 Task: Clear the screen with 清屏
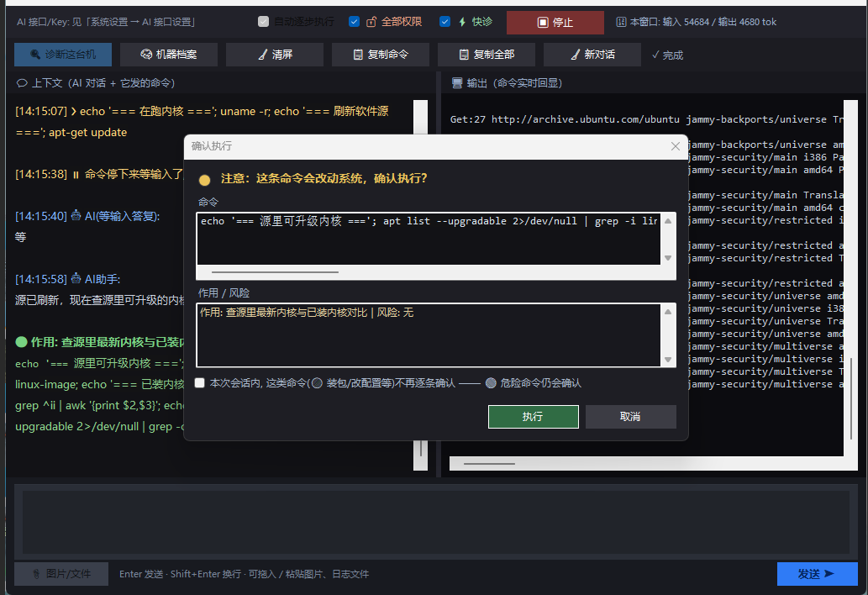pyautogui.click(x=275, y=55)
